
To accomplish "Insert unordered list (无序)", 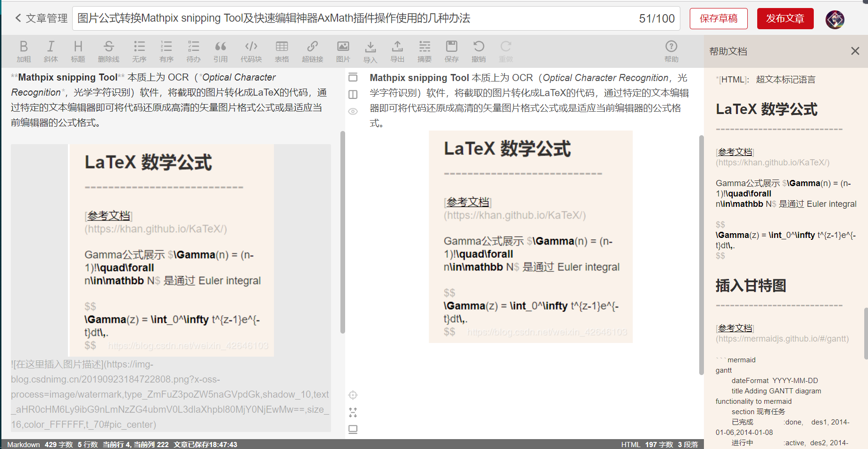I will tap(139, 51).
